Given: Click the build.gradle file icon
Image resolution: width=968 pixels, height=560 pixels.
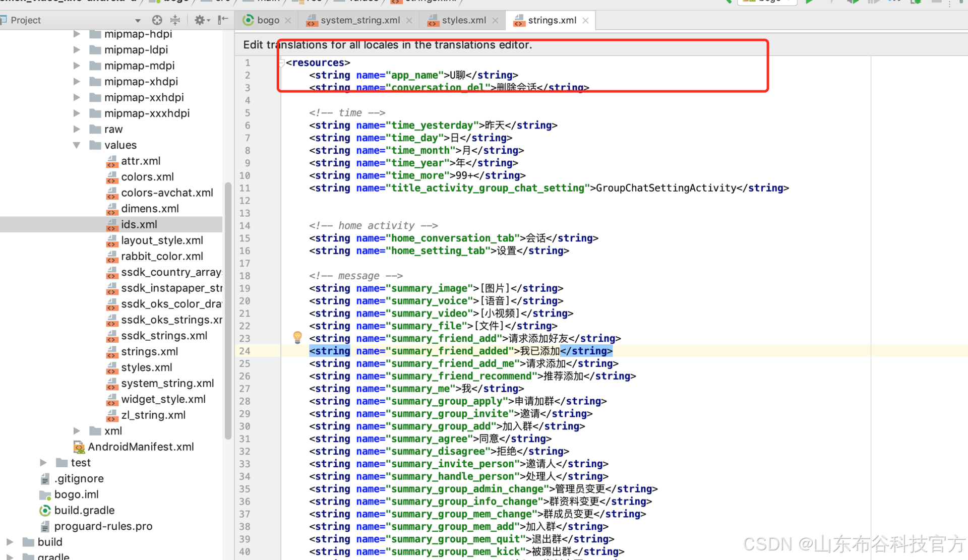Looking at the screenshot, I should point(45,511).
